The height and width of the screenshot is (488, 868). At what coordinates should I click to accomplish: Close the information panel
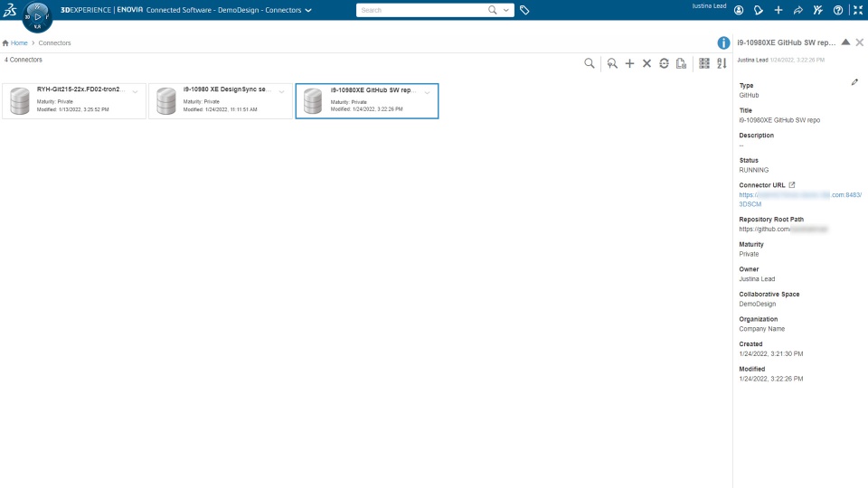(859, 42)
